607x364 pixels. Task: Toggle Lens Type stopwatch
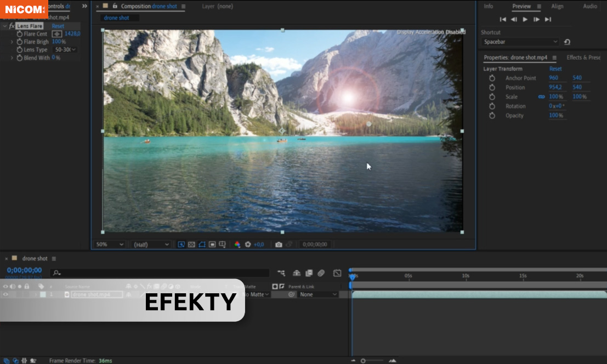click(19, 49)
